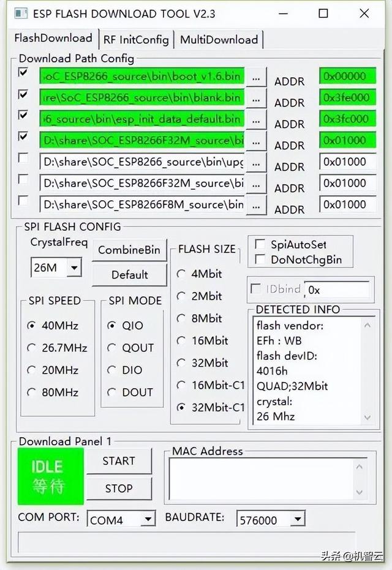Select DIO SPI mode

point(125,370)
